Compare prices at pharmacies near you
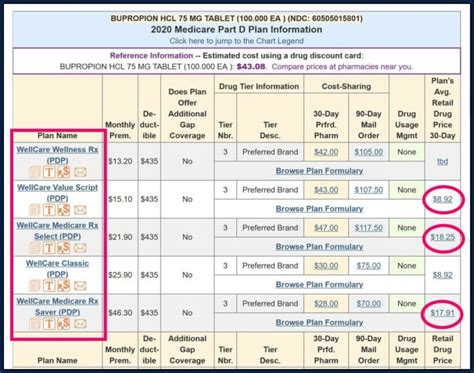The height and width of the screenshot is (373, 474). pyautogui.click(x=342, y=67)
